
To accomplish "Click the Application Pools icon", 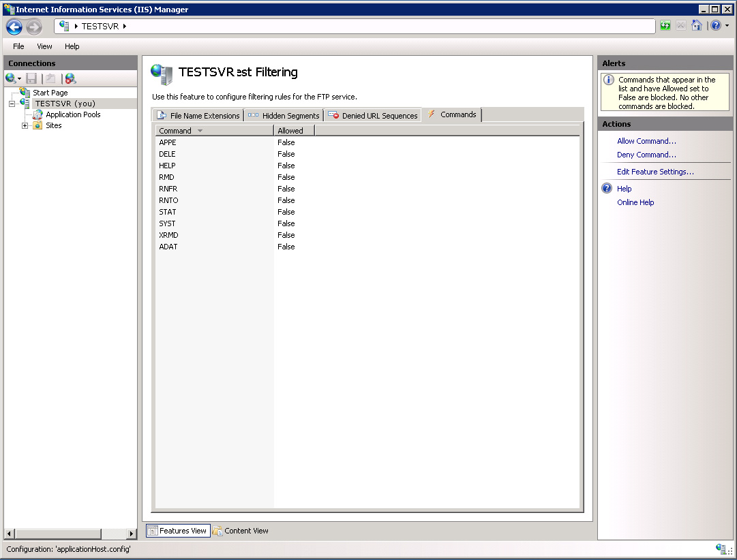I will click(37, 114).
